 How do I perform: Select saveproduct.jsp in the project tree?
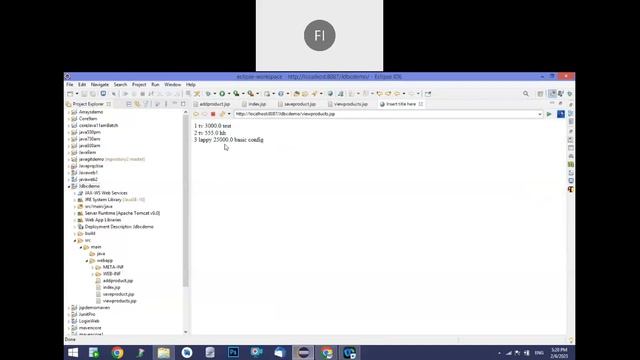pyautogui.click(x=118, y=294)
